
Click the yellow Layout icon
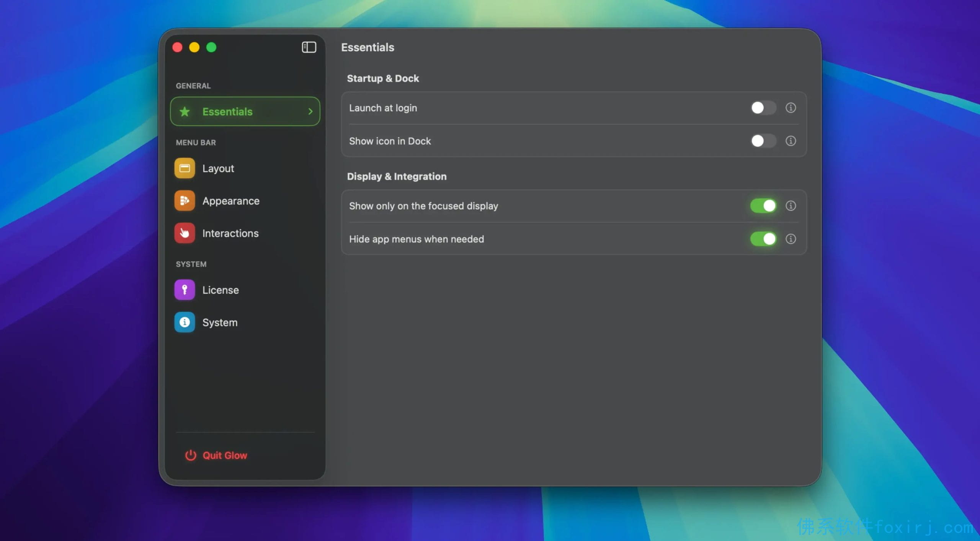(185, 168)
